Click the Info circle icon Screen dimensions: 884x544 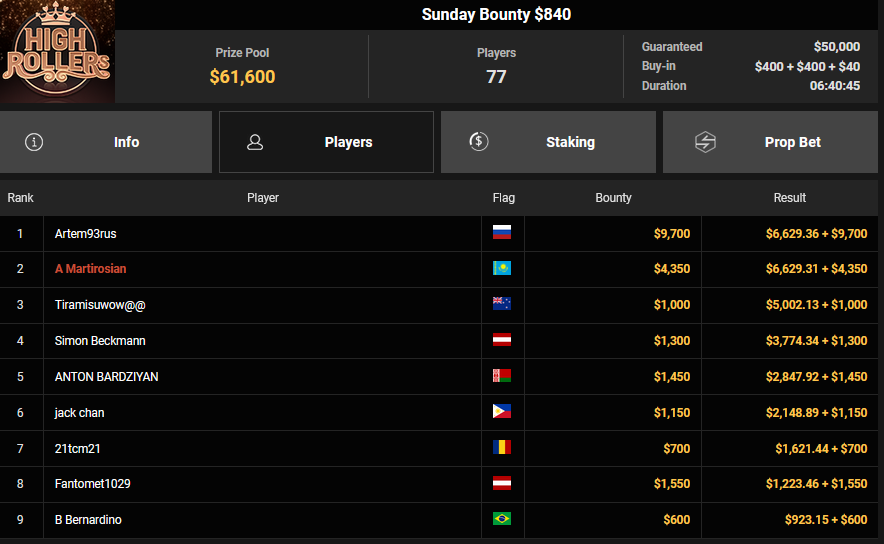click(x=34, y=142)
